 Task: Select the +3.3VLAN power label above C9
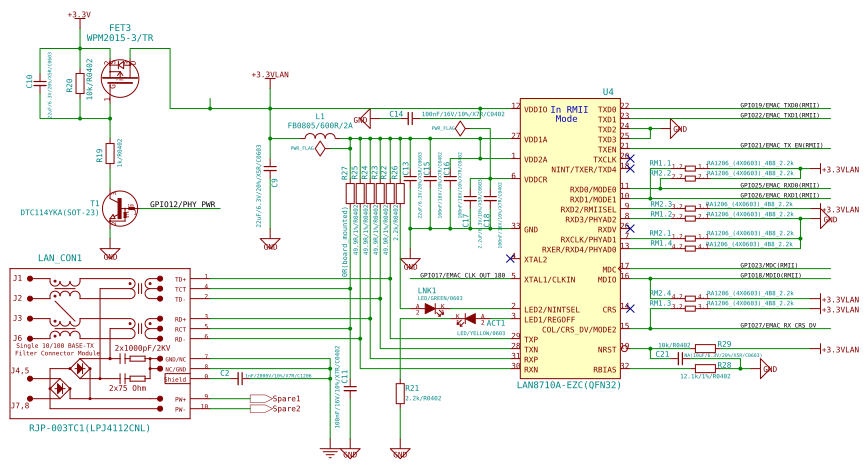tap(270, 75)
